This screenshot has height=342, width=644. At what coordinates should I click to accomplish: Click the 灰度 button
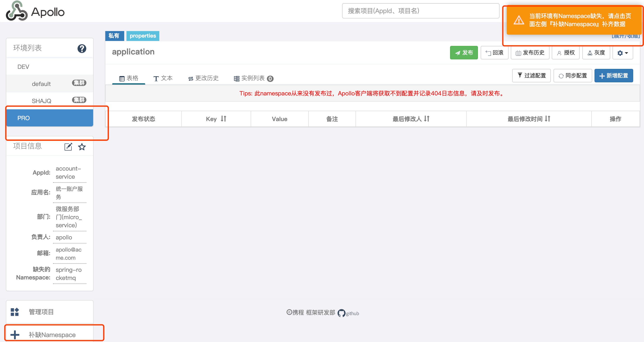(x=596, y=53)
